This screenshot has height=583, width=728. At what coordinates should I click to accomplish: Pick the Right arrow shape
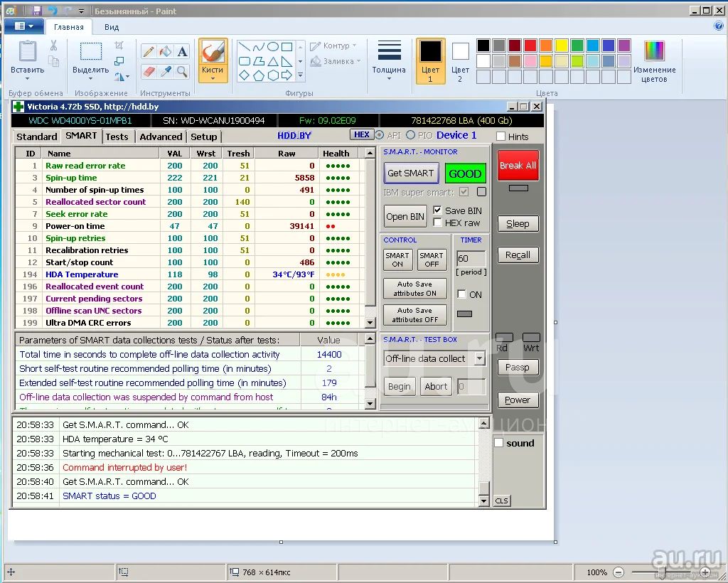pyautogui.click(x=287, y=75)
